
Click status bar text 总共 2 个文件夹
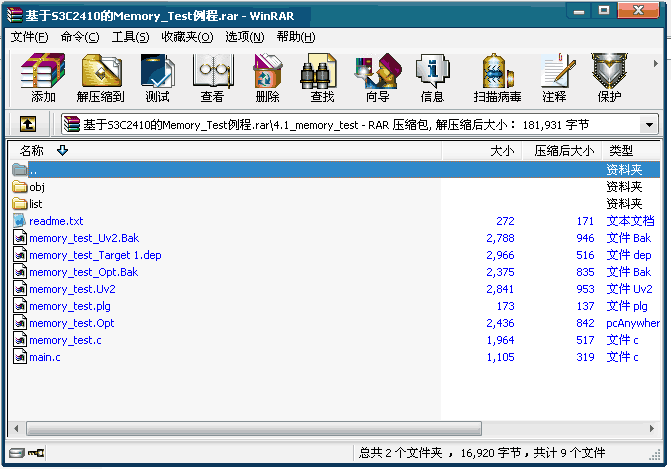pos(400,453)
